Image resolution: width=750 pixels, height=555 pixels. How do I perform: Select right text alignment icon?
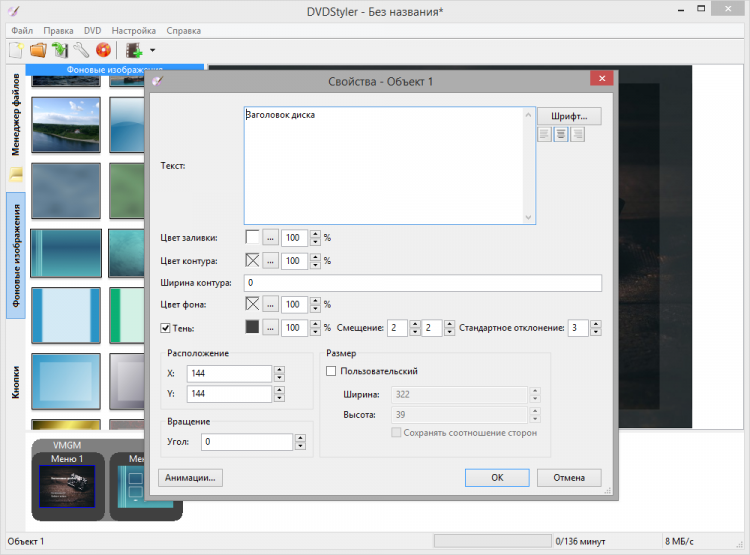(578, 134)
